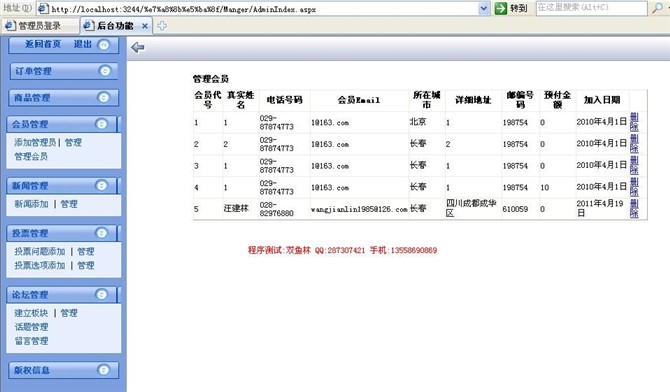670x392 pixels.
Task: Click the page icon on 管理员登录 tab
Action: click(x=10, y=26)
